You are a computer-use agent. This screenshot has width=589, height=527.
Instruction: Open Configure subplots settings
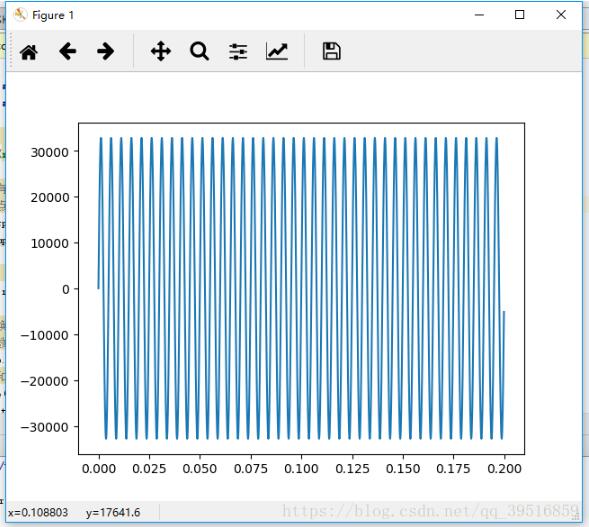(238, 51)
